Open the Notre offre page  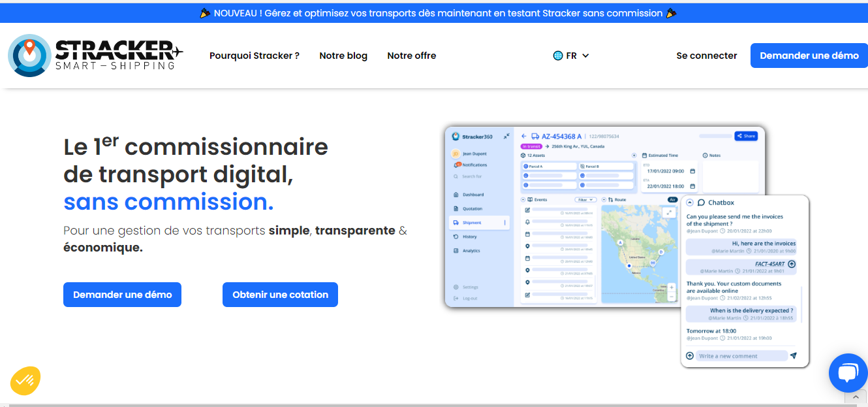(412, 56)
